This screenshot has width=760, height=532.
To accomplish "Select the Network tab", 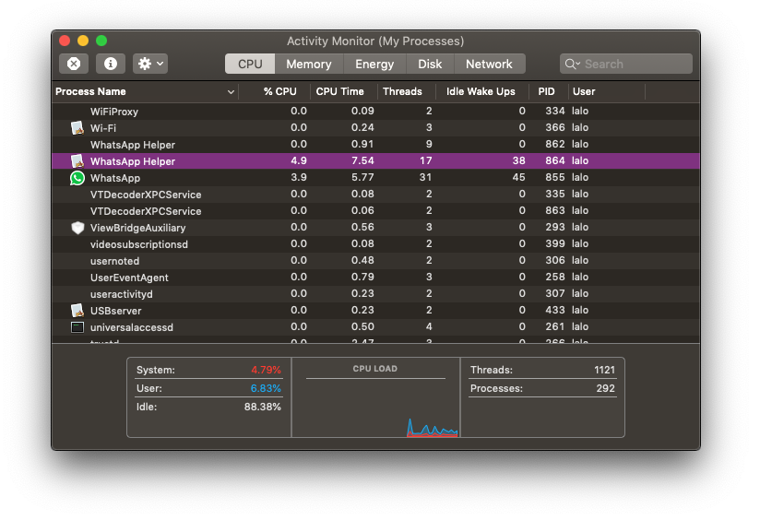I will tap(489, 64).
